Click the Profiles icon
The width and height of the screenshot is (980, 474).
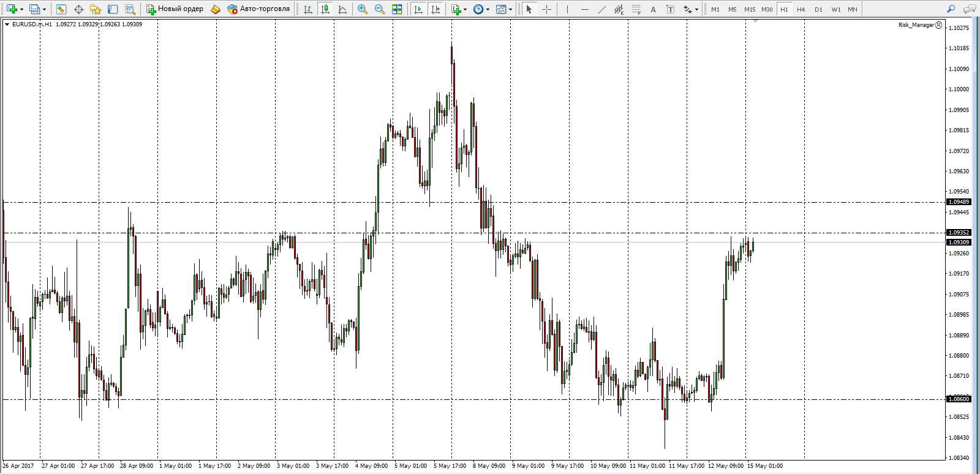click(x=34, y=9)
